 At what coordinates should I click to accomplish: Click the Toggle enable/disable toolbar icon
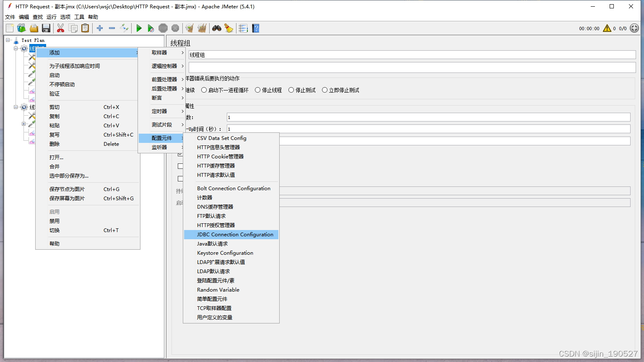point(124,28)
